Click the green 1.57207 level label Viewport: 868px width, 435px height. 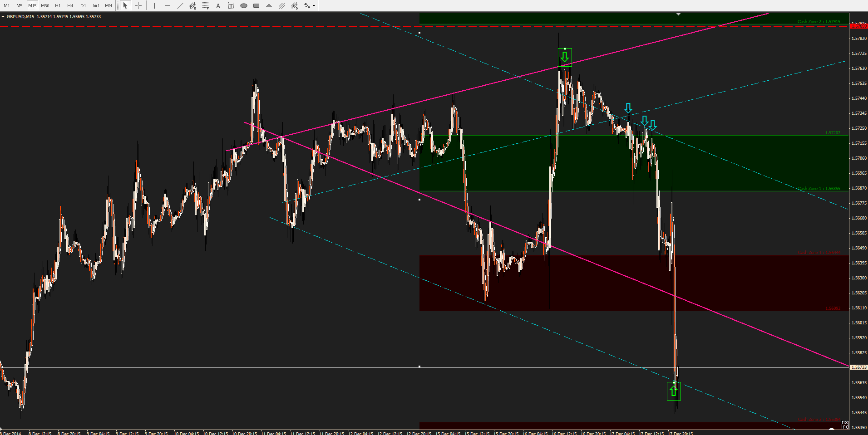click(833, 133)
